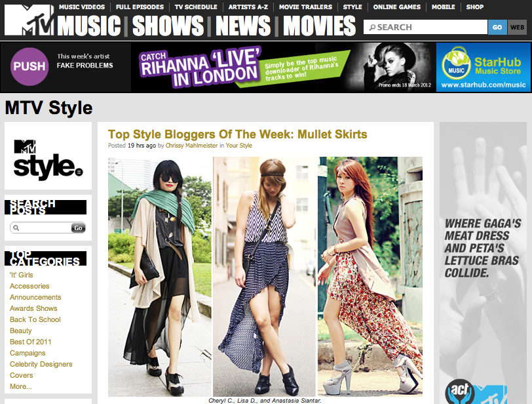Open the Awards Shows category
Viewport: 532px width, 404px height.
tap(33, 309)
